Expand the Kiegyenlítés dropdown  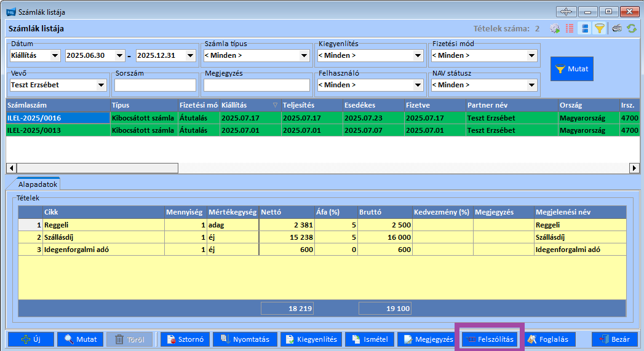pos(418,55)
